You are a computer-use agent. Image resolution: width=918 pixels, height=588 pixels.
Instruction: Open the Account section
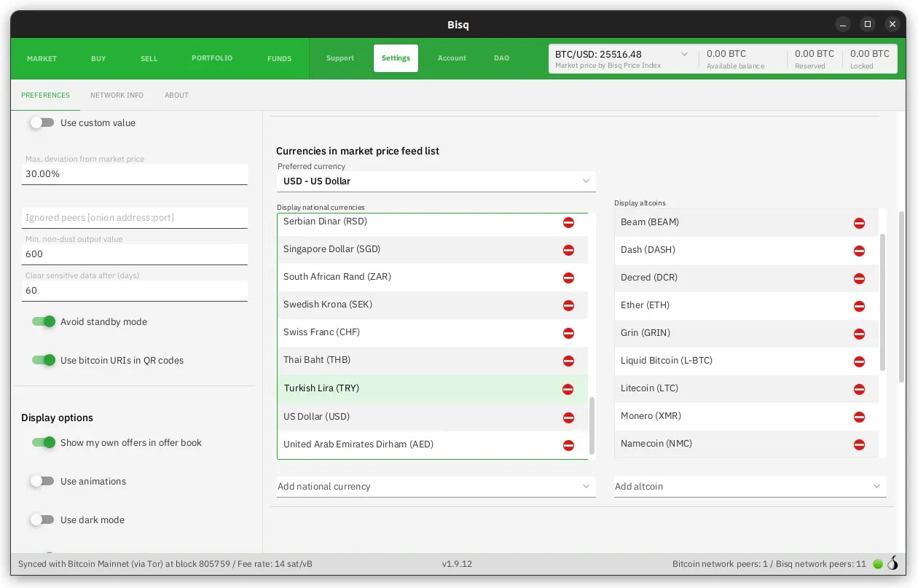pos(452,58)
